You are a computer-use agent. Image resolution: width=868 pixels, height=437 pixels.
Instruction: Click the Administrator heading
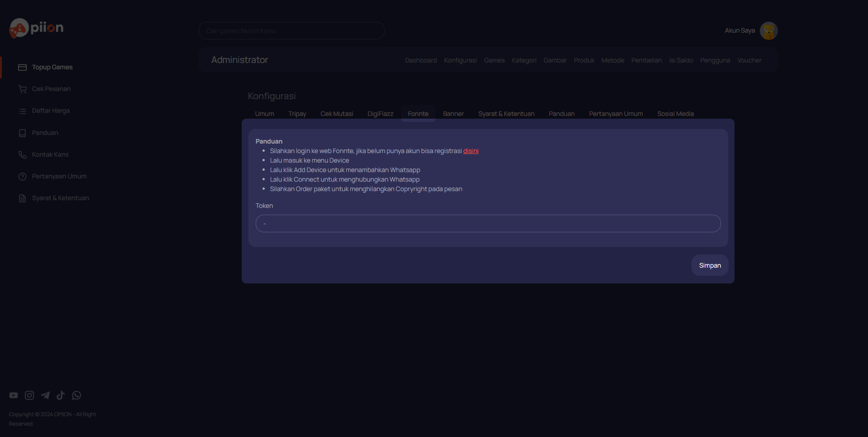[x=239, y=60]
